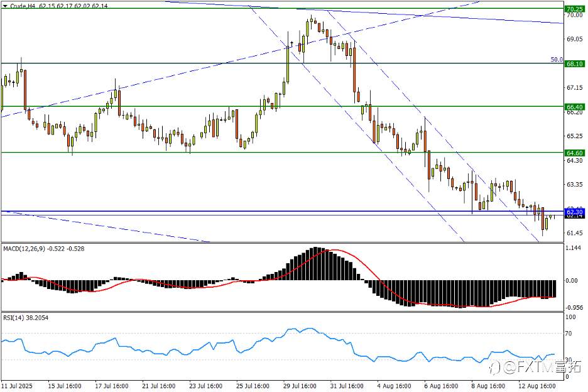588x392 pixels.
Task: Click the 31 Jul 16:00 date label
Action: [x=347, y=386]
